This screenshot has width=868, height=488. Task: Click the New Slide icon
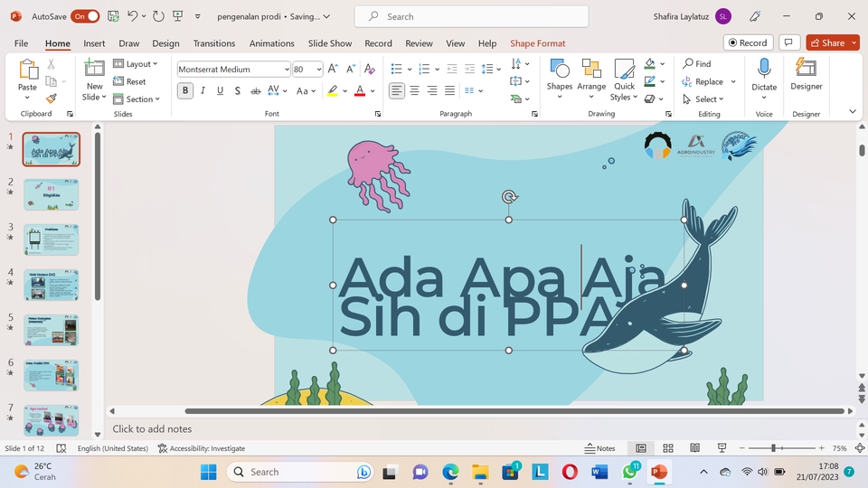[x=94, y=68]
